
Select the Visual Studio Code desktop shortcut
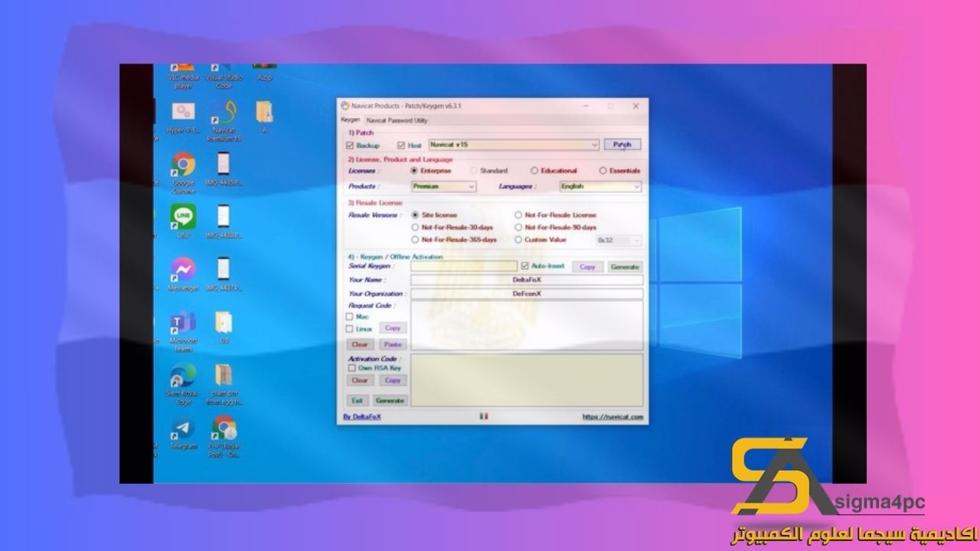pos(224,77)
